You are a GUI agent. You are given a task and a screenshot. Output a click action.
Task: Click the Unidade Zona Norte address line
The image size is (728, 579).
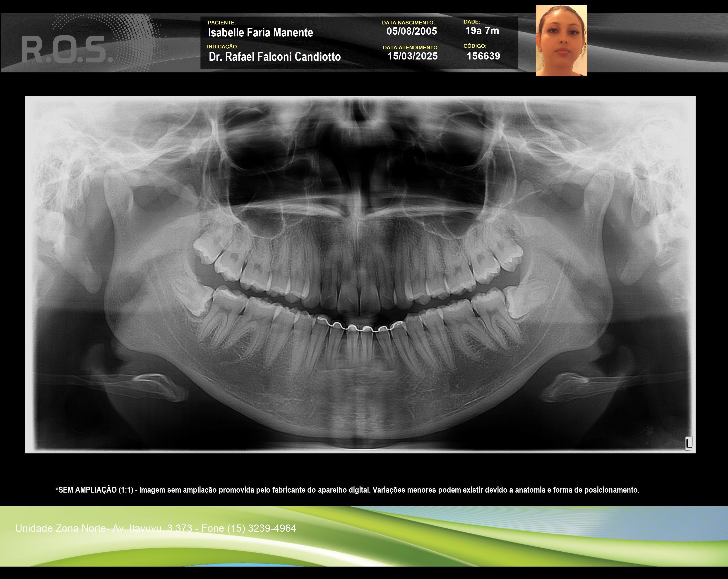point(155,528)
